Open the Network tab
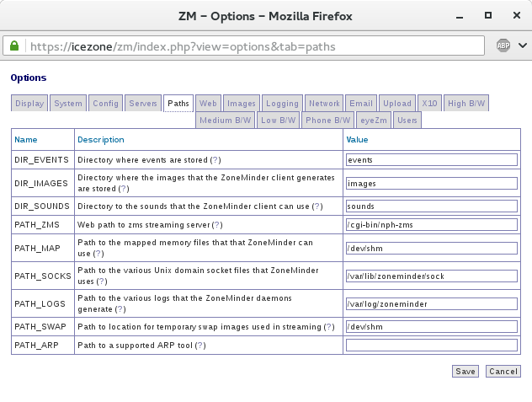The height and width of the screenshot is (402, 532). tap(324, 104)
